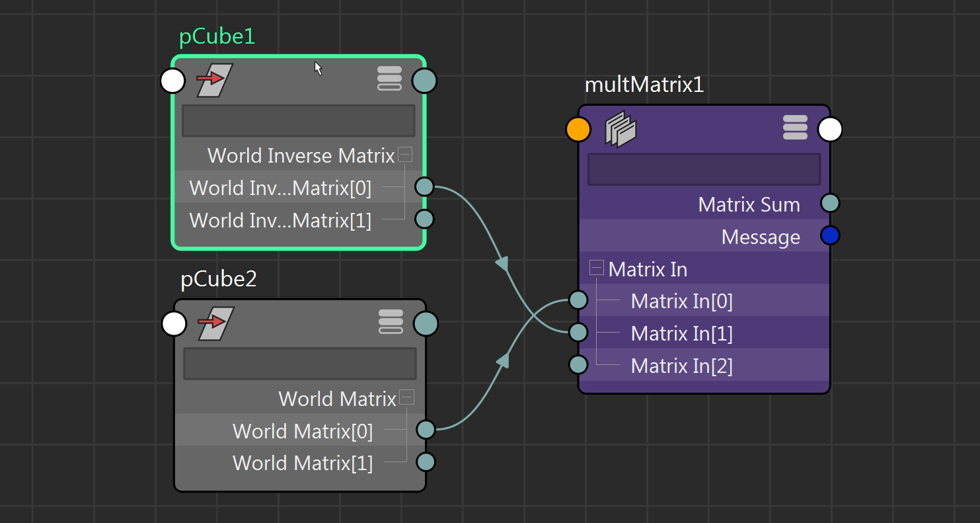This screenshot has width=980, height=523.
Task: Click the World Matrix[0] output plug on pCube2
Action: point(426,429)
